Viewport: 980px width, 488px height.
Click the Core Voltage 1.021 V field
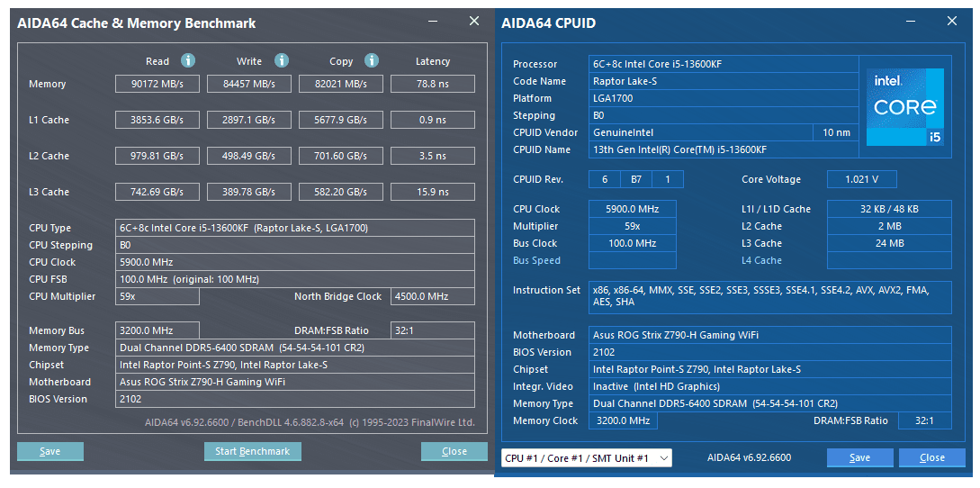coord(862,179)
